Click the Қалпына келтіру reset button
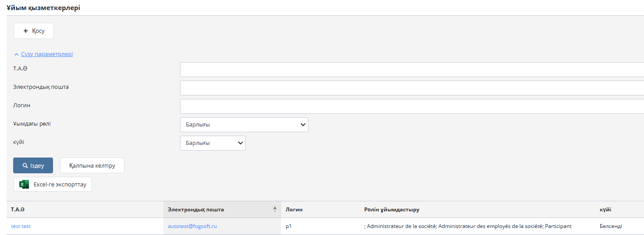Screen dimensions: 644x235 [x=92, y=166]
